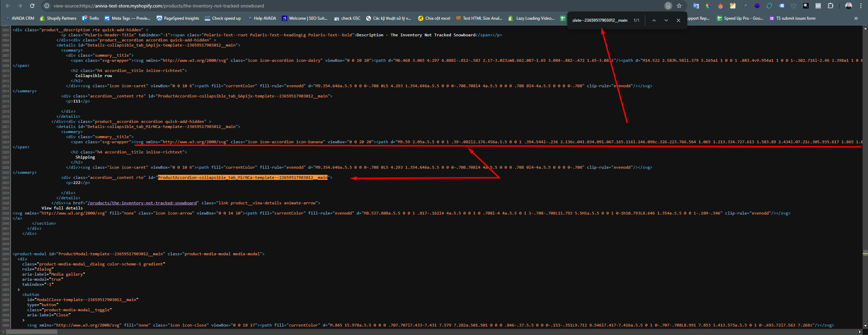Click the <p>111</p> source line
The image size is (868, 335).
78,101
